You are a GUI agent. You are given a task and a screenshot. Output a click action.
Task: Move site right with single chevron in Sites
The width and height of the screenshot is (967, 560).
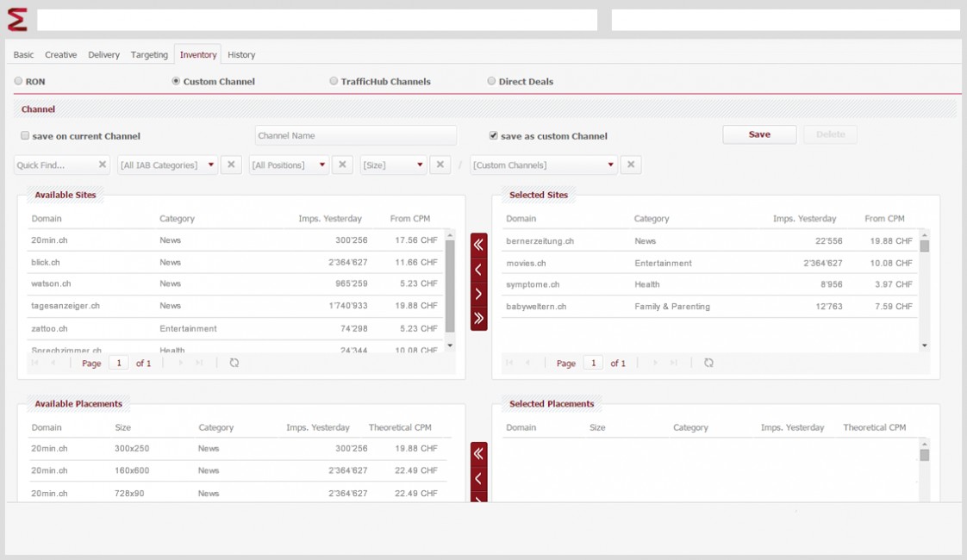point(478,294)
